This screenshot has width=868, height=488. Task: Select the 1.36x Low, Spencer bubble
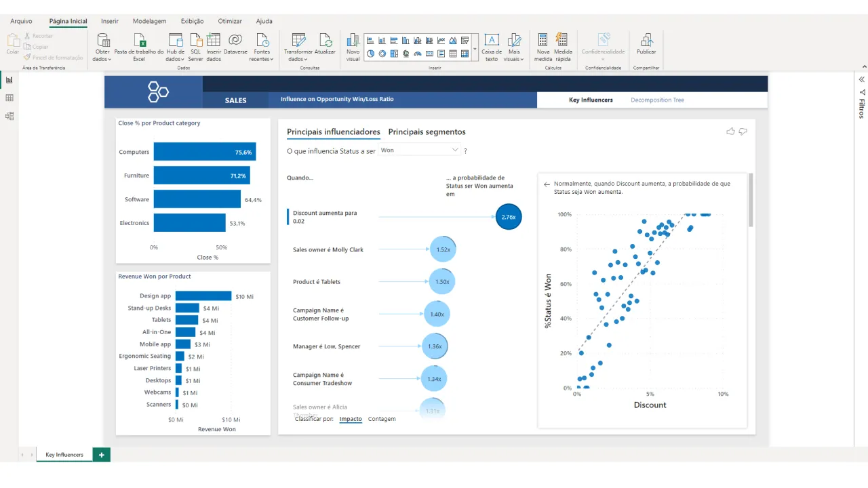point(435,346)
